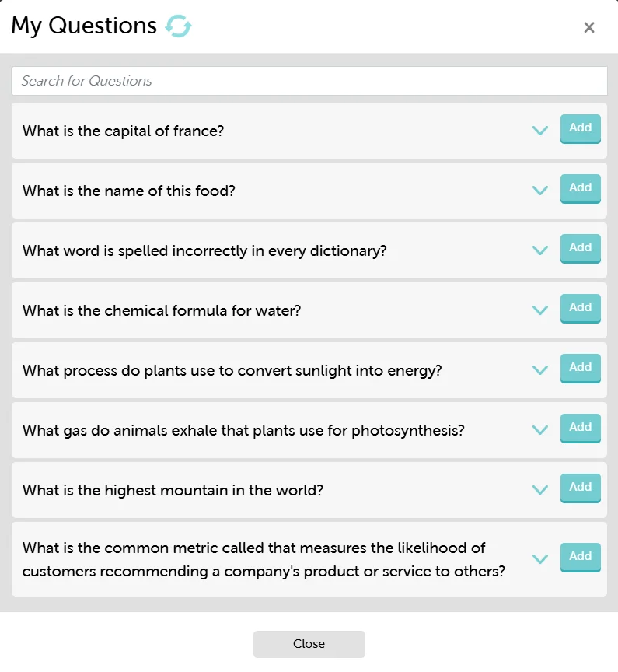
Task: Dismiss the My Questions dialog with X
Action: point(589,27)
